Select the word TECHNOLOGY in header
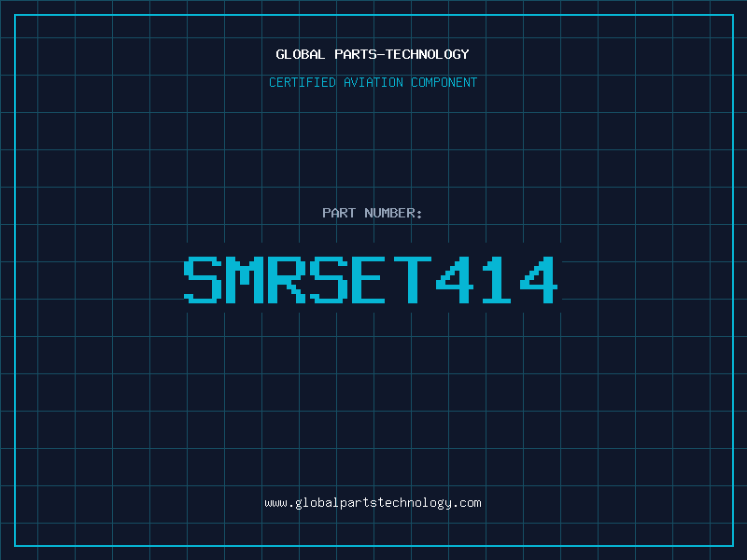 pyautogui.click(x=428, y=54)
